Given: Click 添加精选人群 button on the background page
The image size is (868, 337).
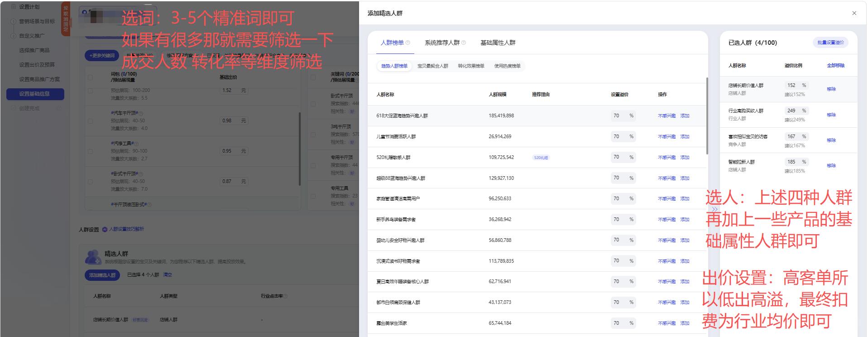Looking at the screenshot, I should (x=102, y=275).
